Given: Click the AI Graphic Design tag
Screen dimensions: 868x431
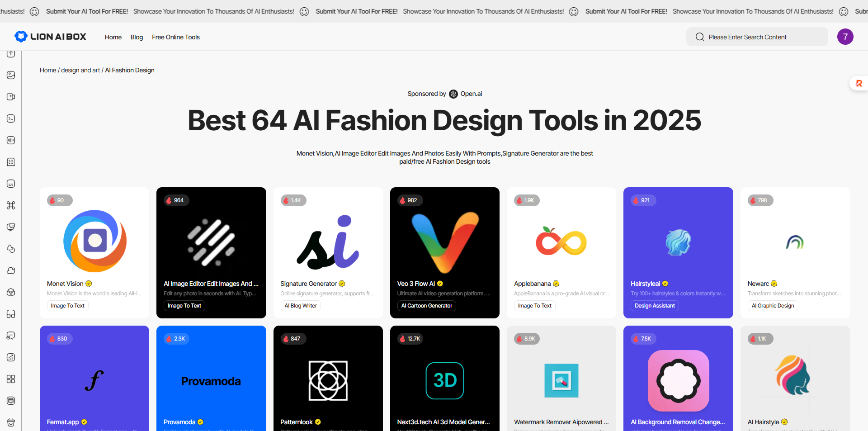Looking at the screenshot, I should [773, 306].
